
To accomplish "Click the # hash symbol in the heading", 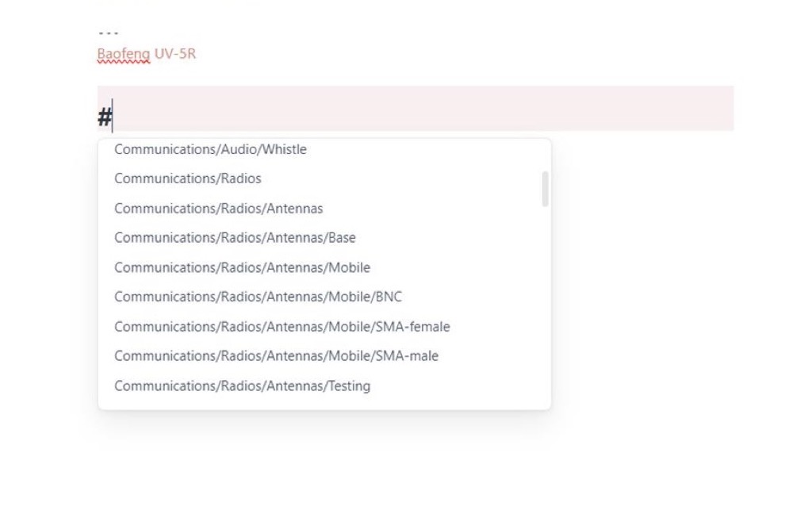I will tap(104, 117).
